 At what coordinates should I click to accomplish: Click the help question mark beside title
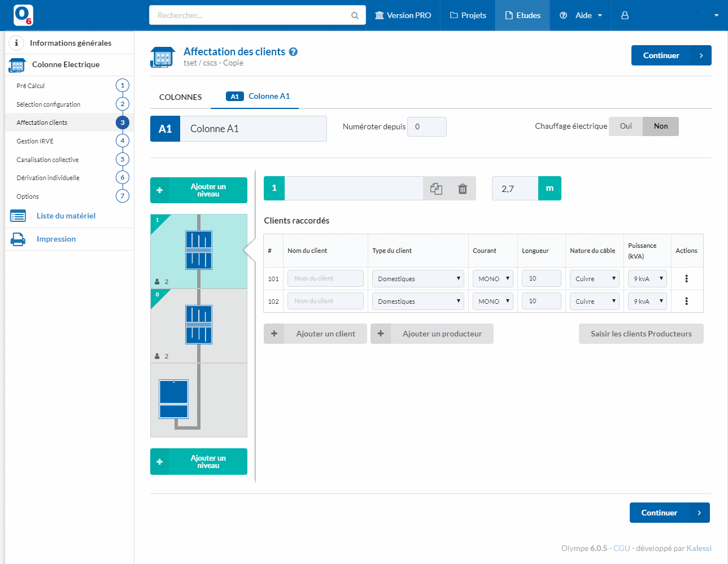click(x=293, y=51)
